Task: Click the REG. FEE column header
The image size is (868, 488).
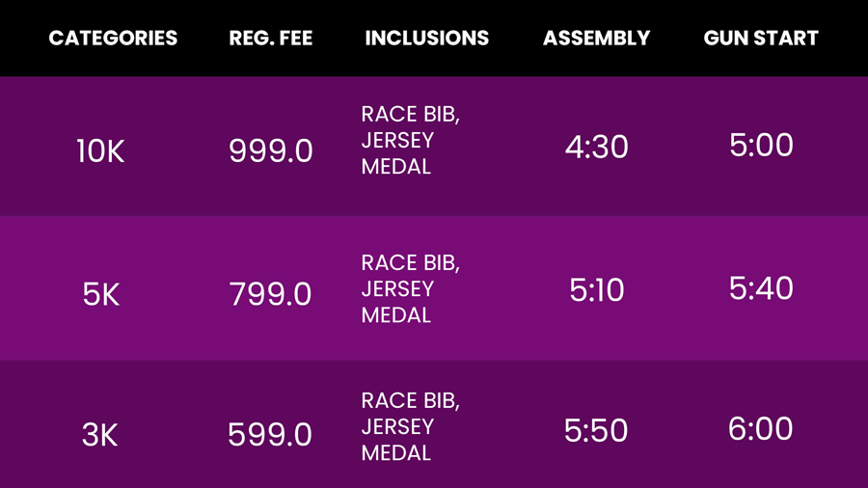Action: pyautogui.click(x=271, y=39)
